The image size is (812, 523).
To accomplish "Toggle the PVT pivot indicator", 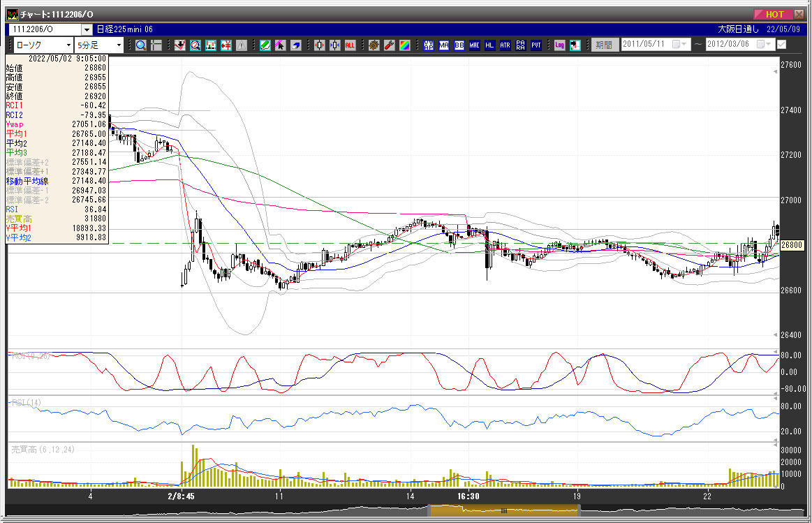I will tap(536, 45).
